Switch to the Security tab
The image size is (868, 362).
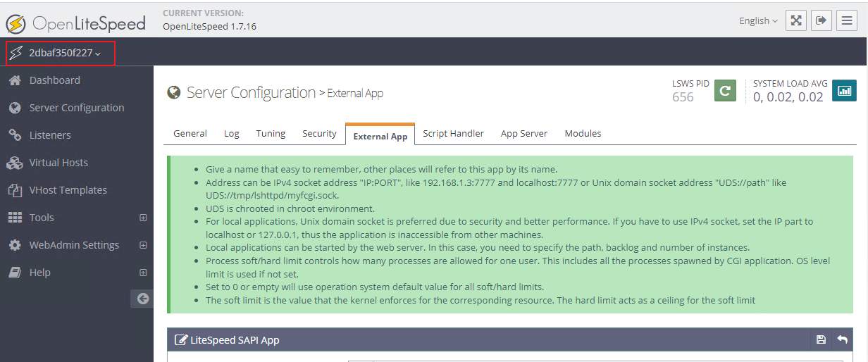pos(319,133)
